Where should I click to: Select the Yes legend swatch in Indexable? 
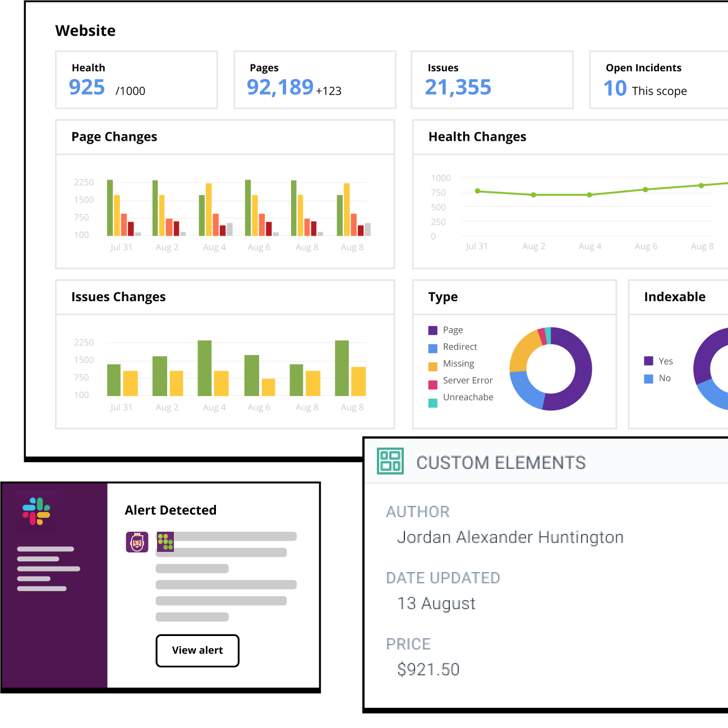[x=649, y=361]
